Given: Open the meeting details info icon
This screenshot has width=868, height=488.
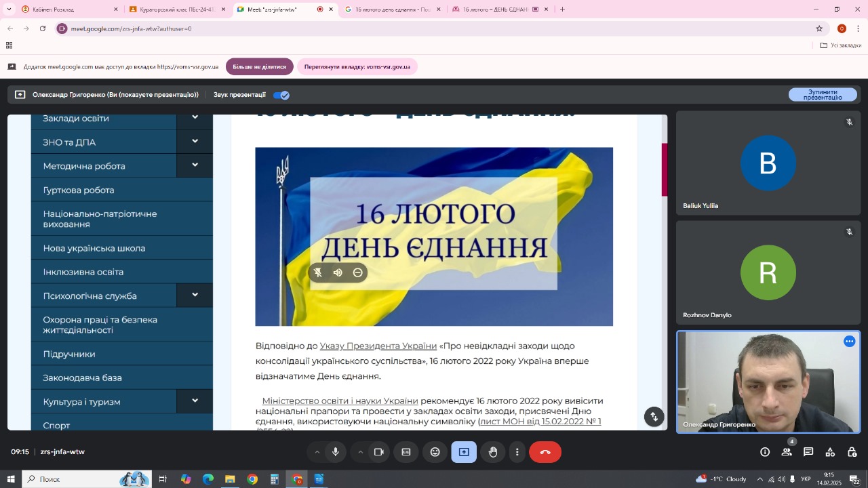Looking at the screenshot, I should (x=765, y=452).
